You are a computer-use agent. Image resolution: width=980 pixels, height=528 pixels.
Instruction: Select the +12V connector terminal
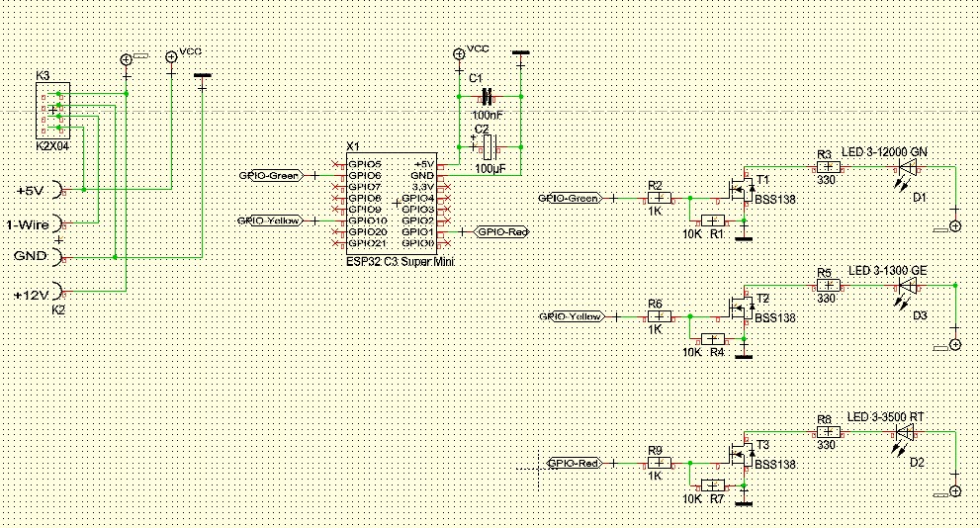[x=59, y=293]
